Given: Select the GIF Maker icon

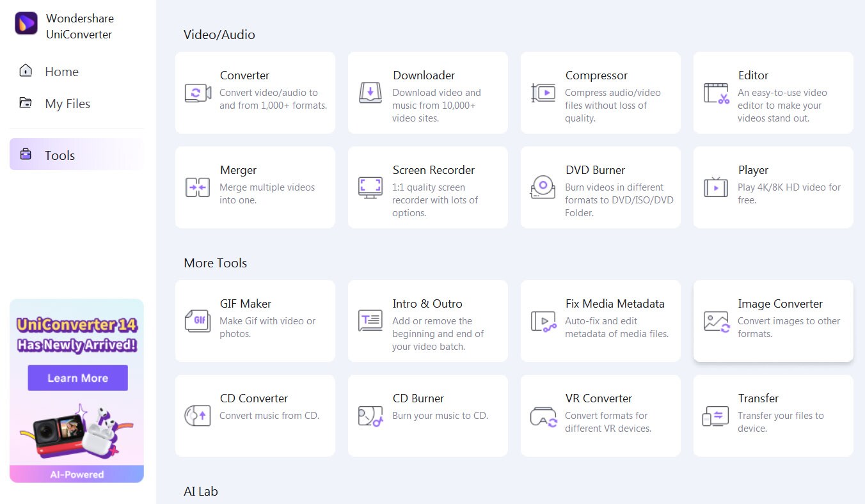Looking at the screenshot, I should 198,320.
